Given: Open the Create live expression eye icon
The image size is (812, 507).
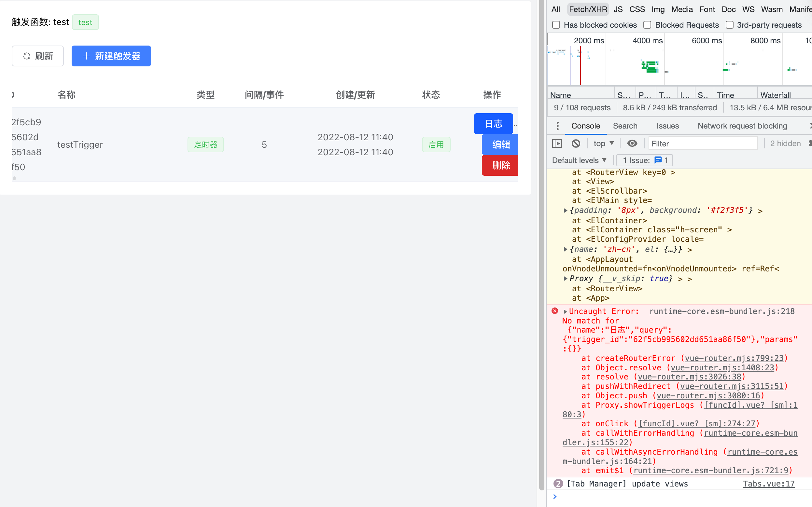Looking at the screenshot, I should click(632, 143).
